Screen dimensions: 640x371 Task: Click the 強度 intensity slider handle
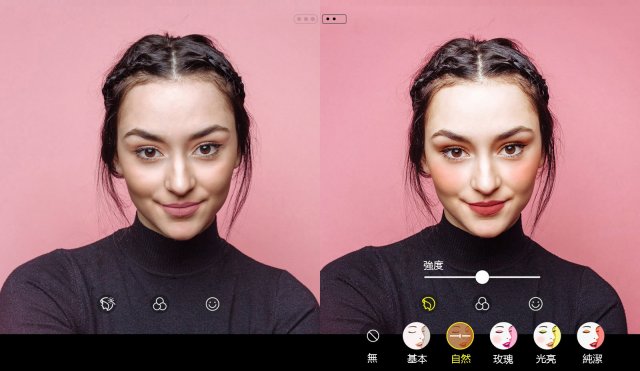482,277
